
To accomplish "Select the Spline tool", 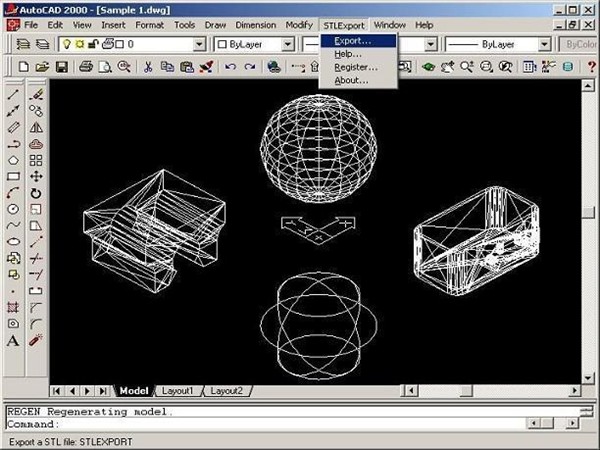I will 13,225.
